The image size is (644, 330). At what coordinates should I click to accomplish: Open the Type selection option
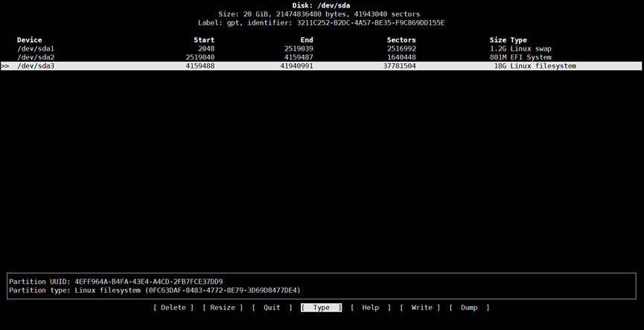(x=321, y=308)
